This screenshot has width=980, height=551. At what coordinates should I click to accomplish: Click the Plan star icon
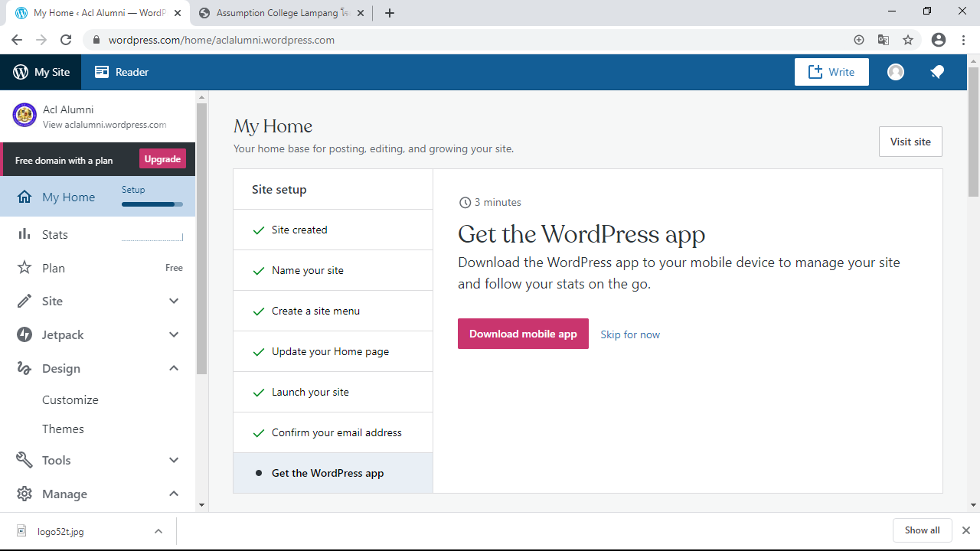(24, 268)
